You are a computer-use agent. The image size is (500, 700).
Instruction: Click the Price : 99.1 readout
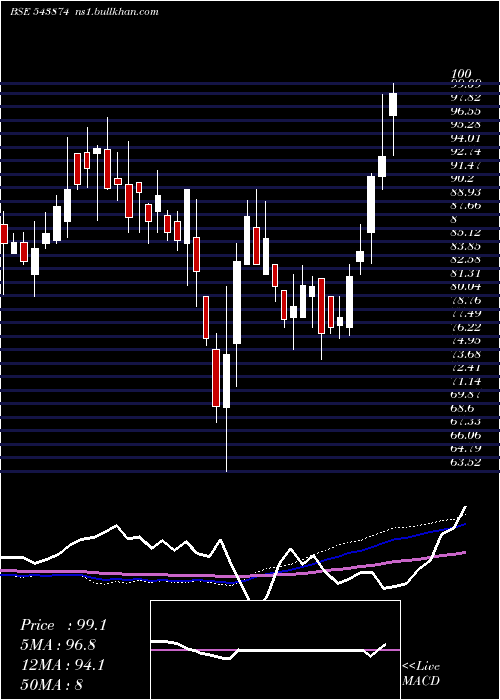click(x=63, y=625)
